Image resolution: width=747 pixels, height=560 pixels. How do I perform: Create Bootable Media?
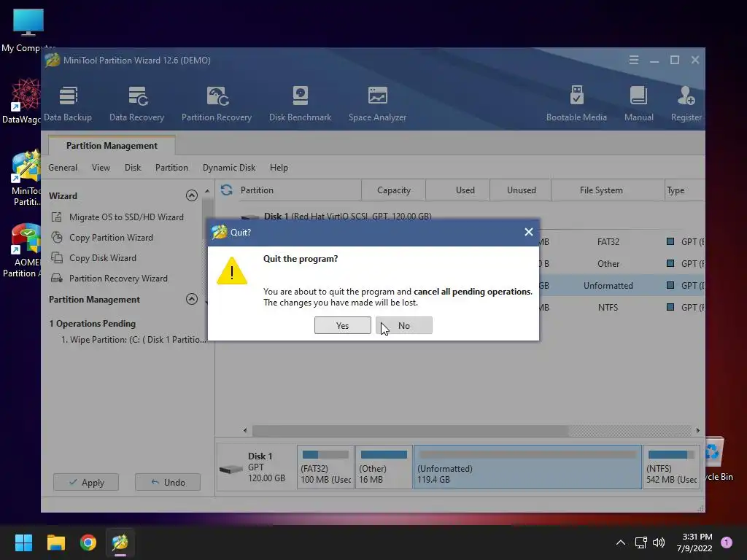tap(576, 104)
